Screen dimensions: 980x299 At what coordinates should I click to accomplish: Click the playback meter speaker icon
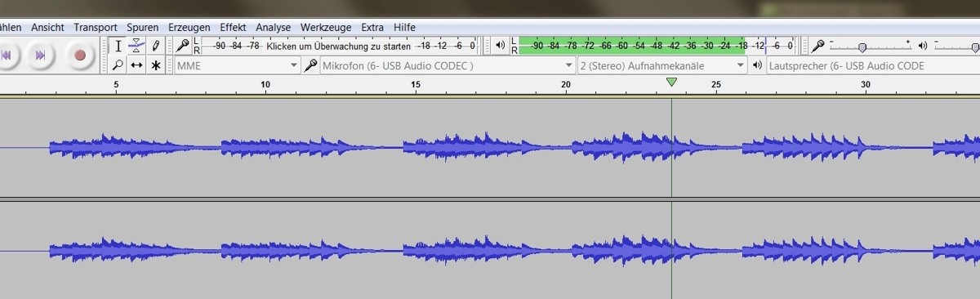coord(501,46)
